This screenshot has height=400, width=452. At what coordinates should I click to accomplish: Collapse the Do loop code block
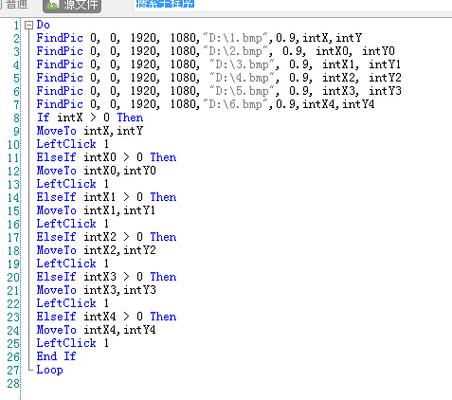[29, 25]
